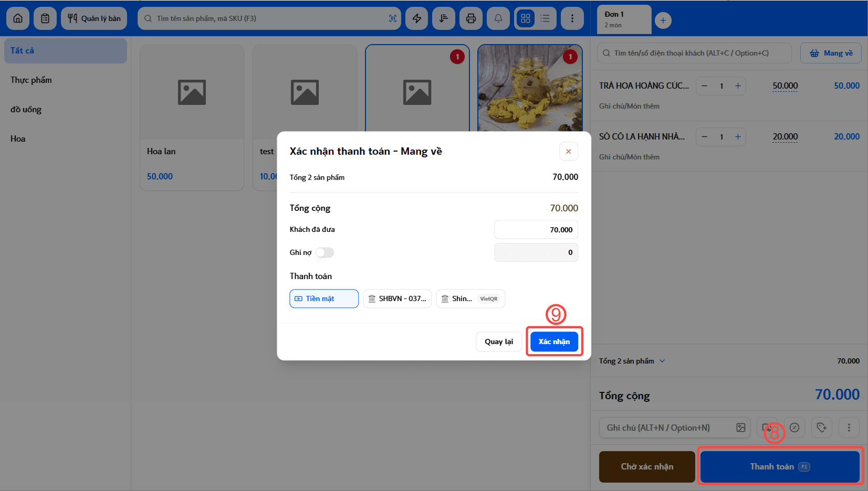This screenshot has height=491, width=868.
Task: Click the home icon in the top bar
Action: [x=18, y=18]
